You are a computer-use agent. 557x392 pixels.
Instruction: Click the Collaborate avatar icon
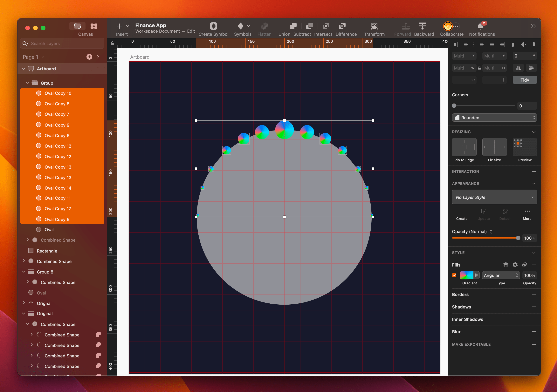[448, 26]
